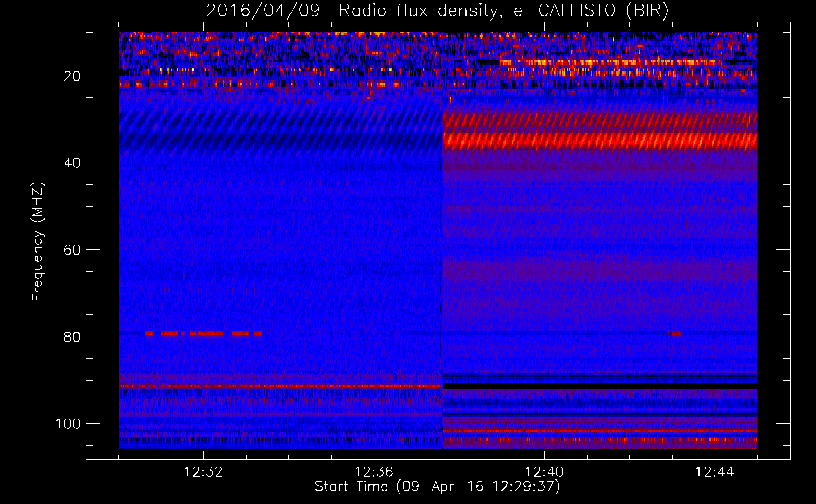Screen dimensions: 816x504
Task: Click the 12:32 time tick label
Action: pyautogui.click(x=203, y=472)
